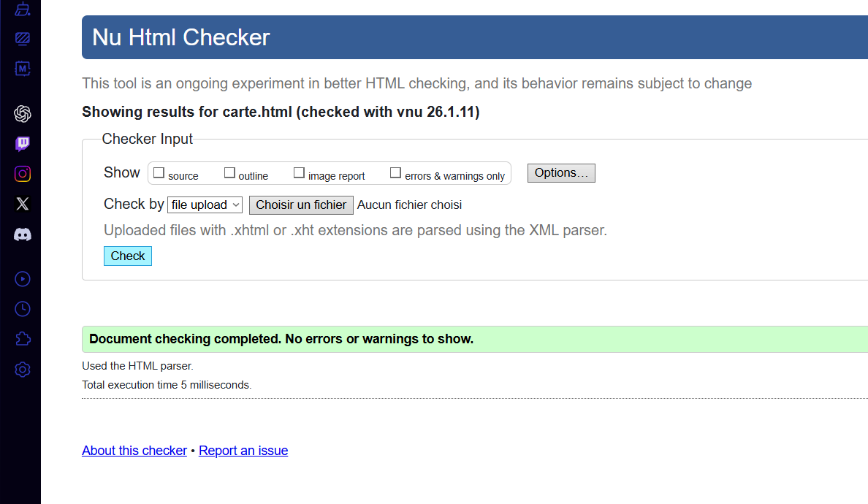Open the Instagram sidebar panel
Viewport: 868px width, 504px height.
coord(23,174)
